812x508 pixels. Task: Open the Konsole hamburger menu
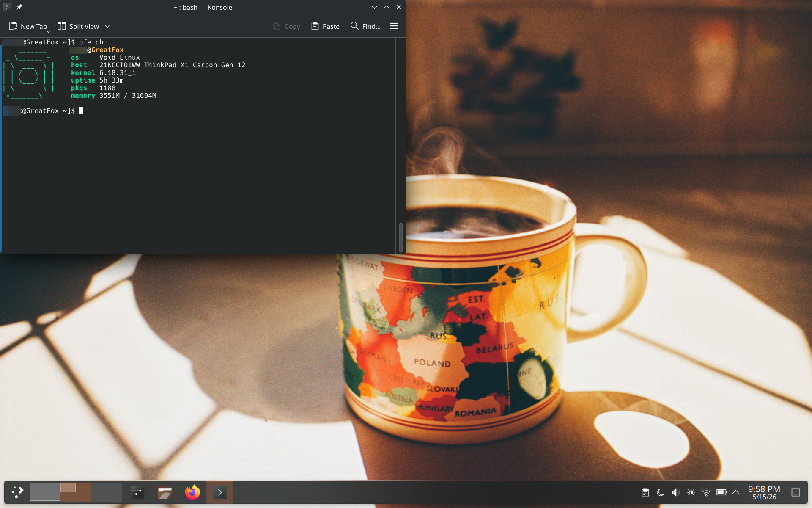pos(394,26)
